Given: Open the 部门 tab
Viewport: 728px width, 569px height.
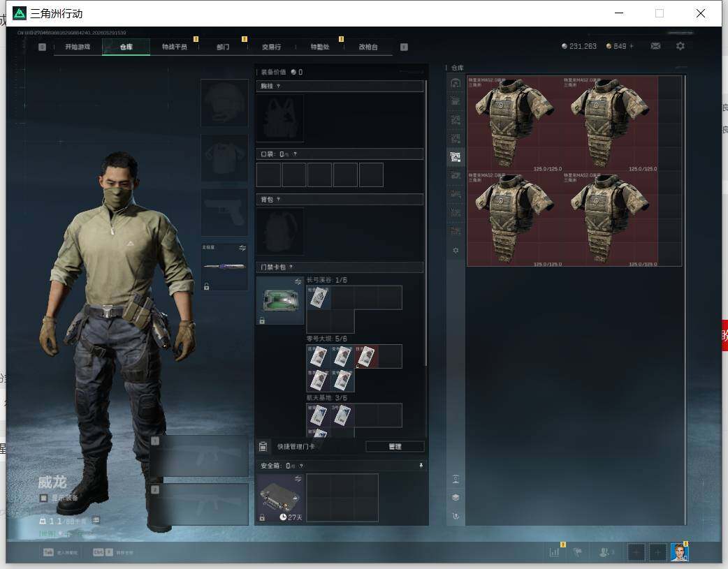Looking at the screenshot, I should [223, 47].
